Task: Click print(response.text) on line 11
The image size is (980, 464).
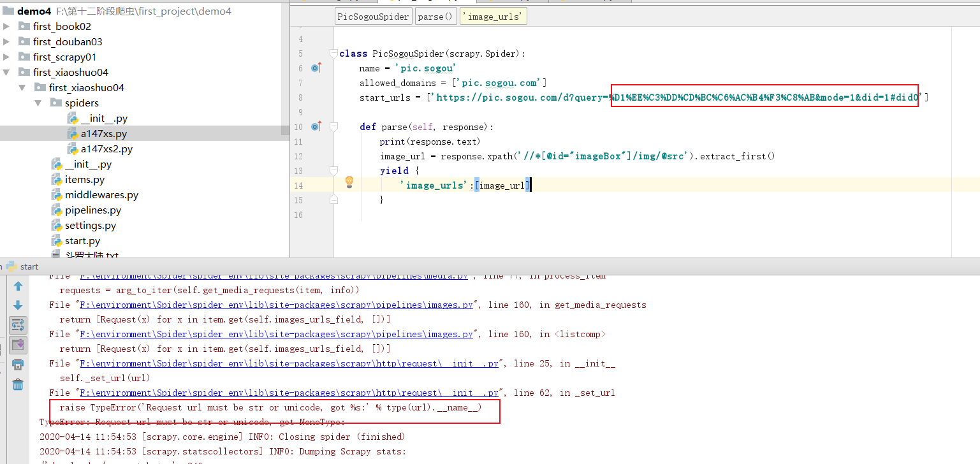Action: [x=430, y=141]
